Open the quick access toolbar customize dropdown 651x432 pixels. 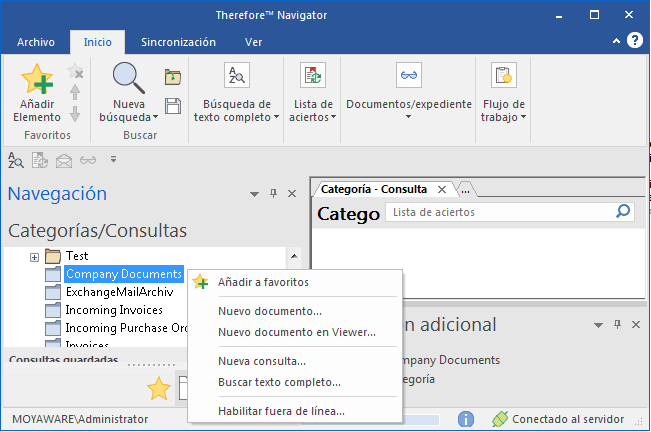click(x=113, y=158)
